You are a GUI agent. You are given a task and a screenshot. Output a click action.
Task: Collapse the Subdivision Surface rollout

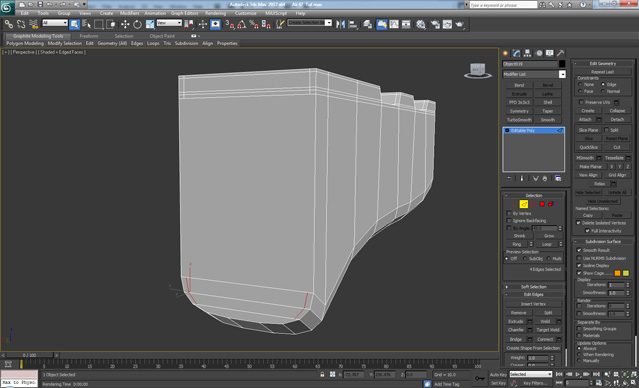tap(603, 242)
